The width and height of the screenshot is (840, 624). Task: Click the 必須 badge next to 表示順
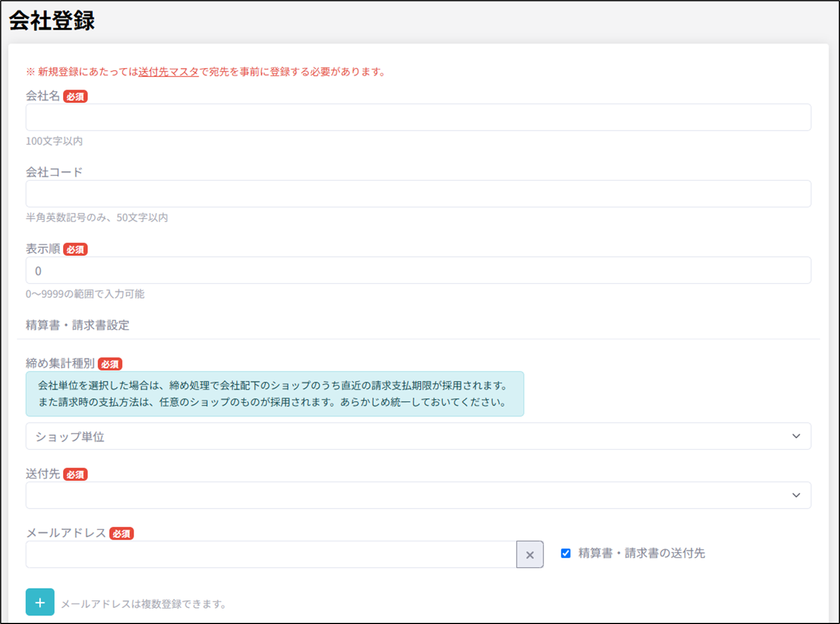point(75,250)
